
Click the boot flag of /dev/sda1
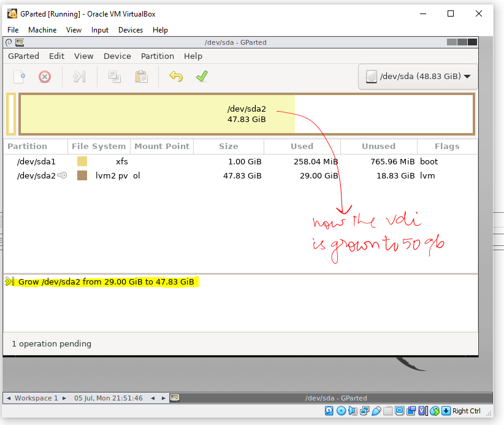pyautogui.click(x=429, y=161)
